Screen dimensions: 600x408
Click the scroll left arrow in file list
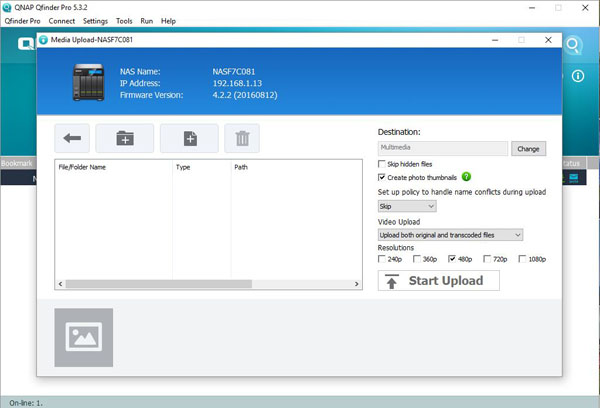coord(60,284)
